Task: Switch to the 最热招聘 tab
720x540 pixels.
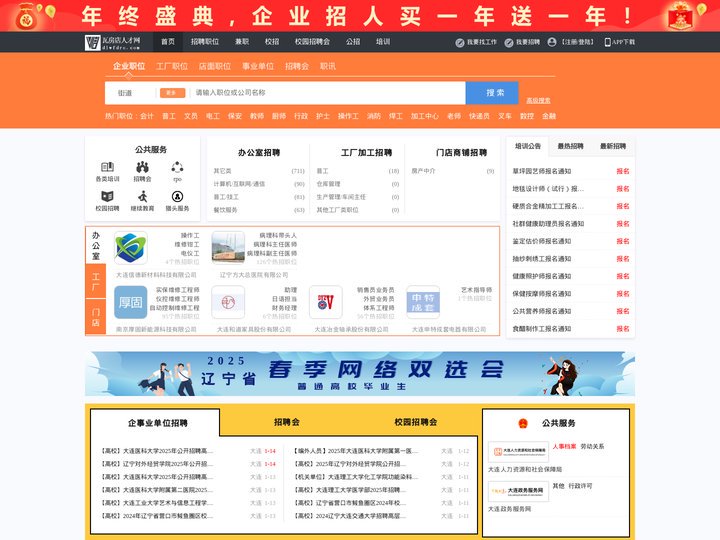Action: [570, 146]
